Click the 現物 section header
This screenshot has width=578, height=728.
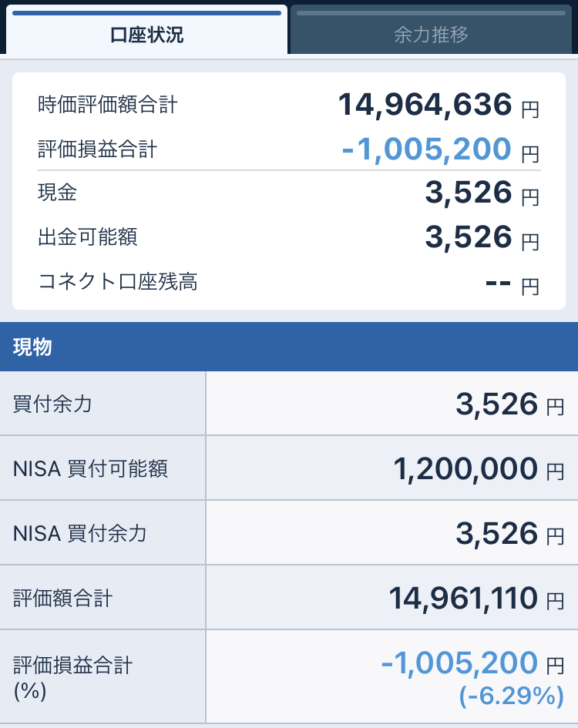coord(32,347)
